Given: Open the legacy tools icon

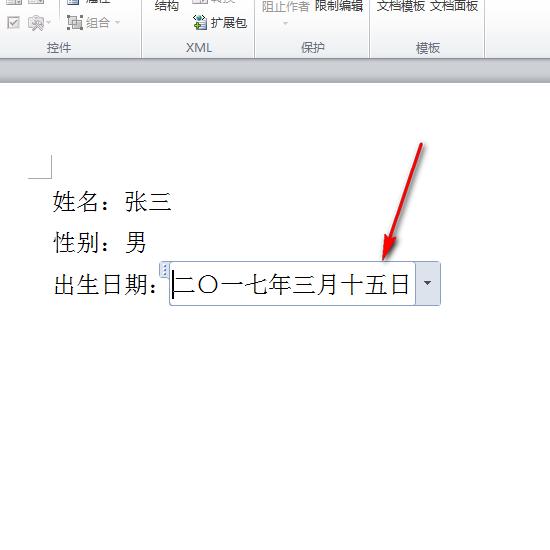Looking at the screenshot, I should (36, 23).
